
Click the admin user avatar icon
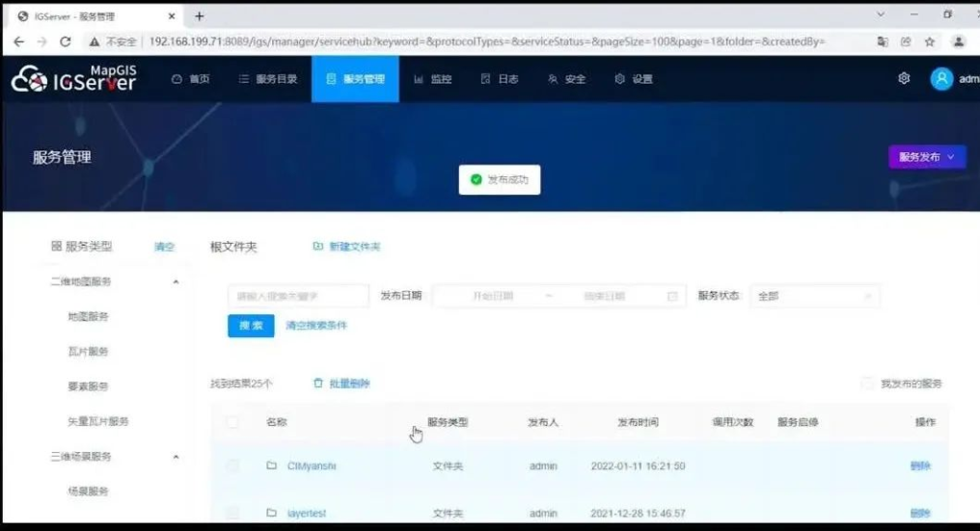(x=941, y=79)
